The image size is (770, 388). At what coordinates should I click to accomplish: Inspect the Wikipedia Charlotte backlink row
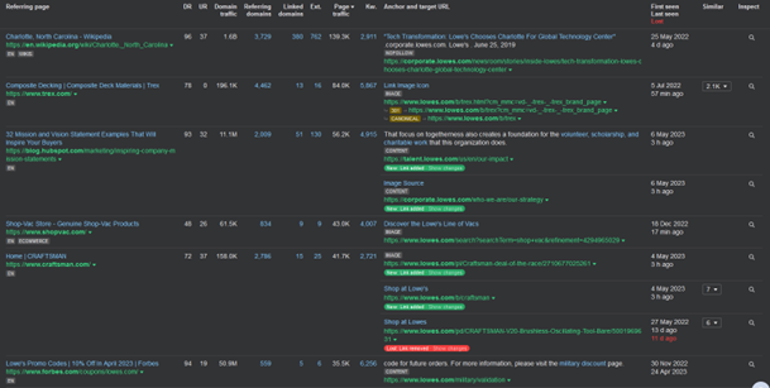coord(751,37)
